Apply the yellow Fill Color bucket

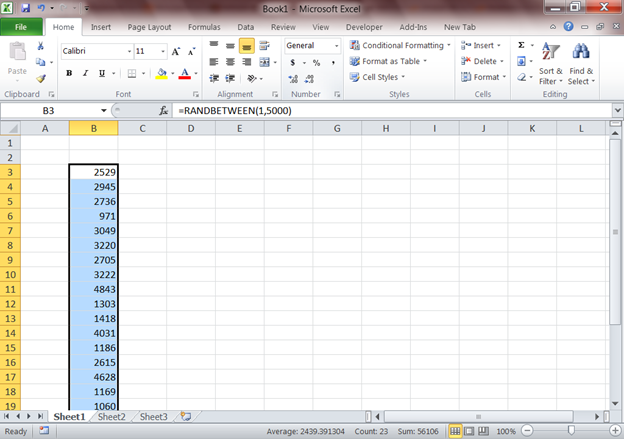click(162, 73)
